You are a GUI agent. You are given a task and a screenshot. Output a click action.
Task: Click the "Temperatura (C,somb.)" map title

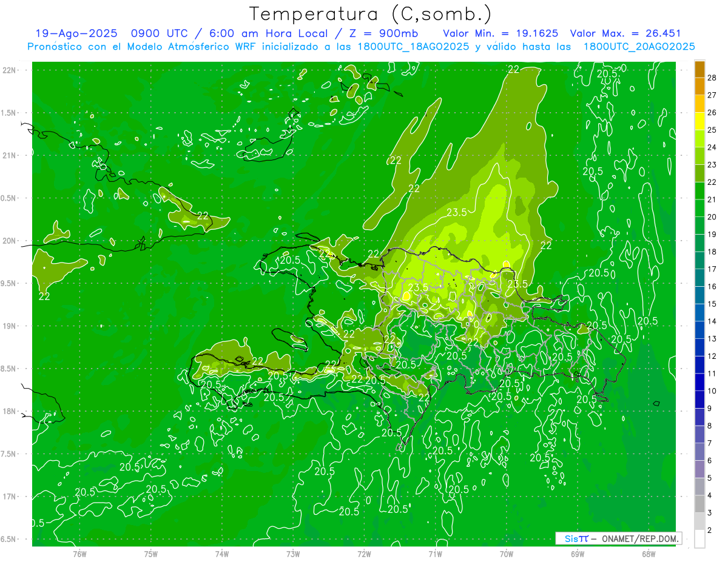[x=371, y=14]
